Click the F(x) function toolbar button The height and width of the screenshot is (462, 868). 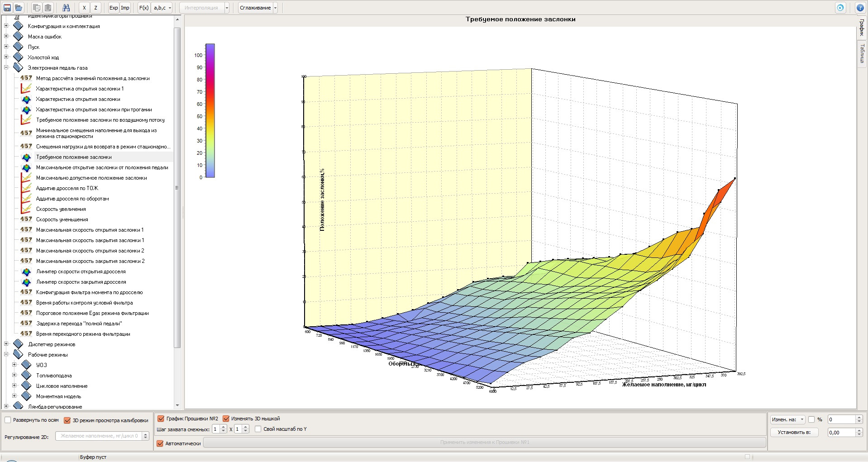143,8
